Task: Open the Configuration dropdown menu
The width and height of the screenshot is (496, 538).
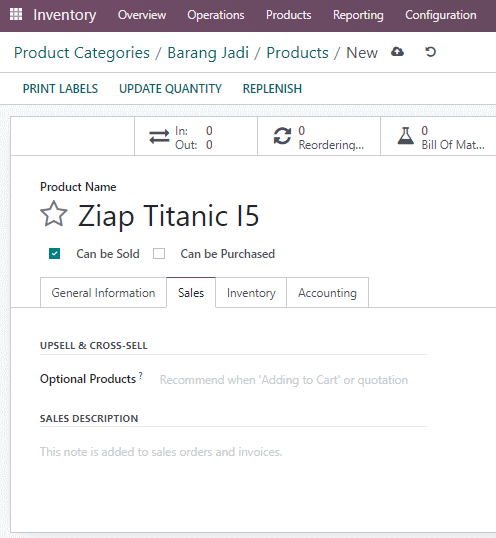Action: (441, 15)
